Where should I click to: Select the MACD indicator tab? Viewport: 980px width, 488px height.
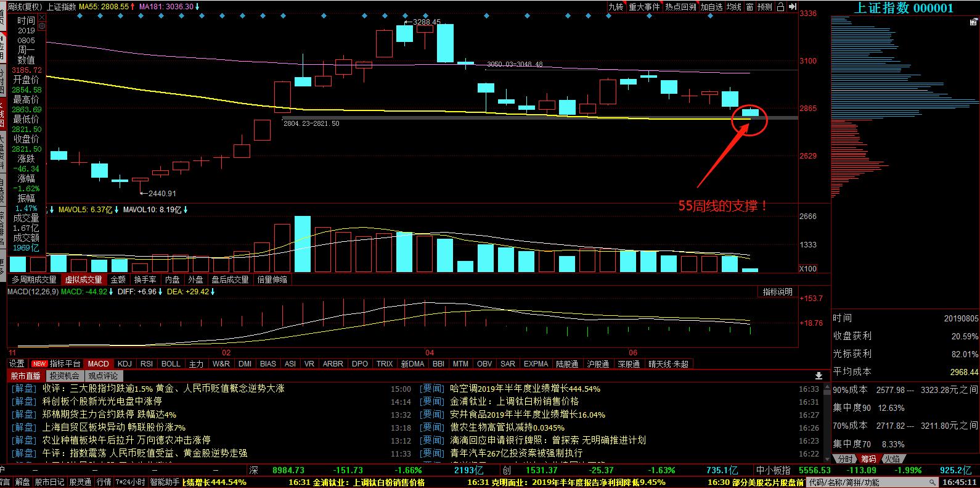point(98,364)
